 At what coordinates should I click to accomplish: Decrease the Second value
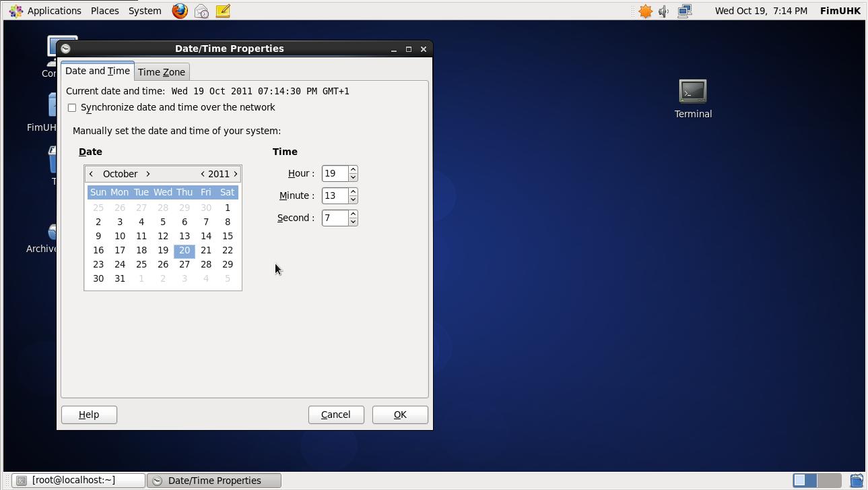tap(353, 222)
